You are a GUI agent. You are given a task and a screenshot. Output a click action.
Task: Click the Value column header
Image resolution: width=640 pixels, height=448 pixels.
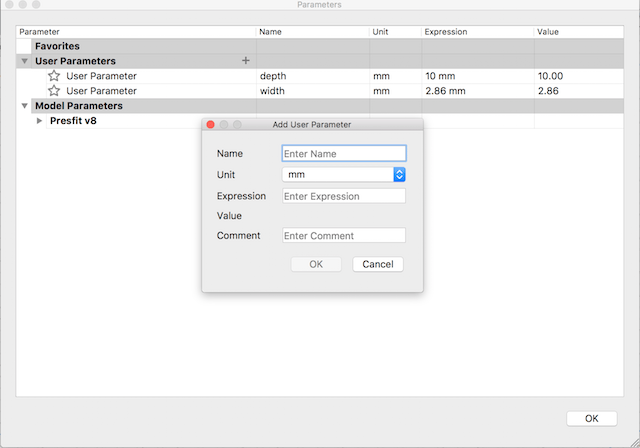[579, 32]
